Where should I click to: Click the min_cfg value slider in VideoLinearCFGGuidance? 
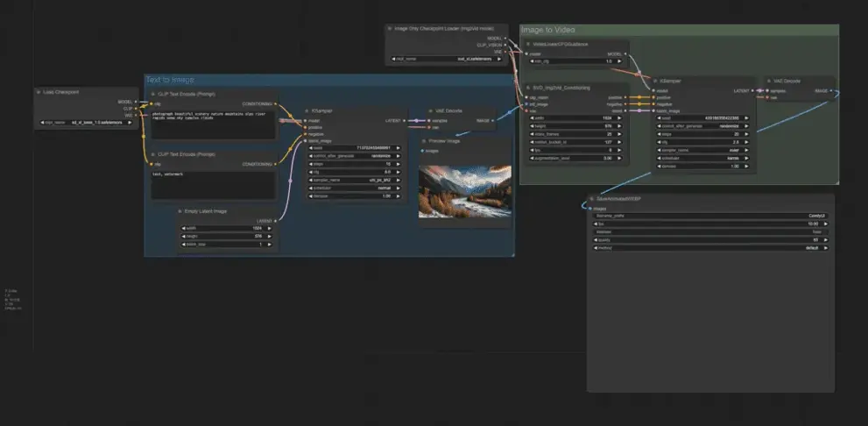(x=575, y=60)
